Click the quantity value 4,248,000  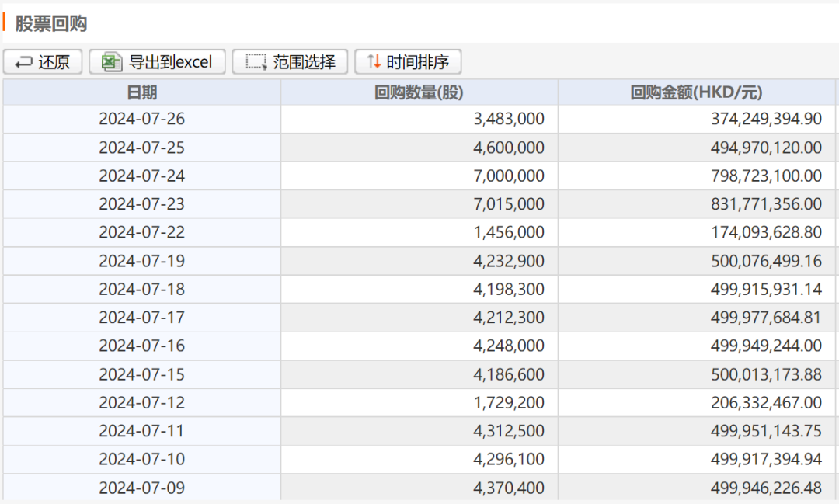(x=509, y=346)
